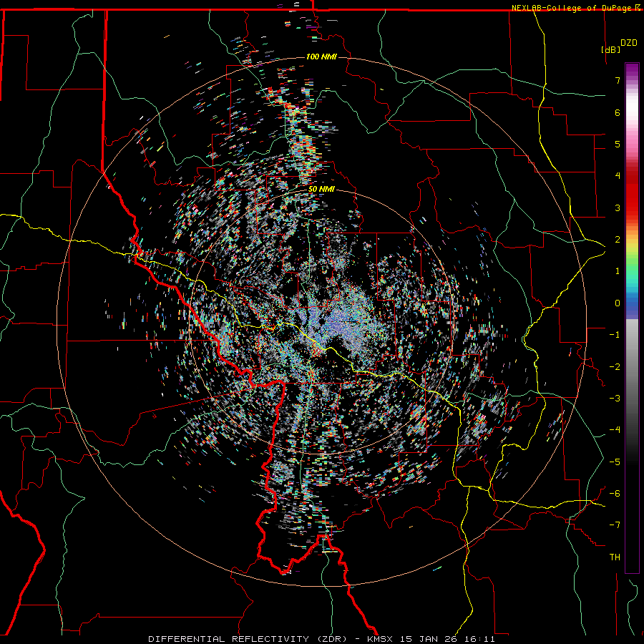The image size is (644, 644).
Task: Click the -5 scale label
Action: [x=615, y=462]
